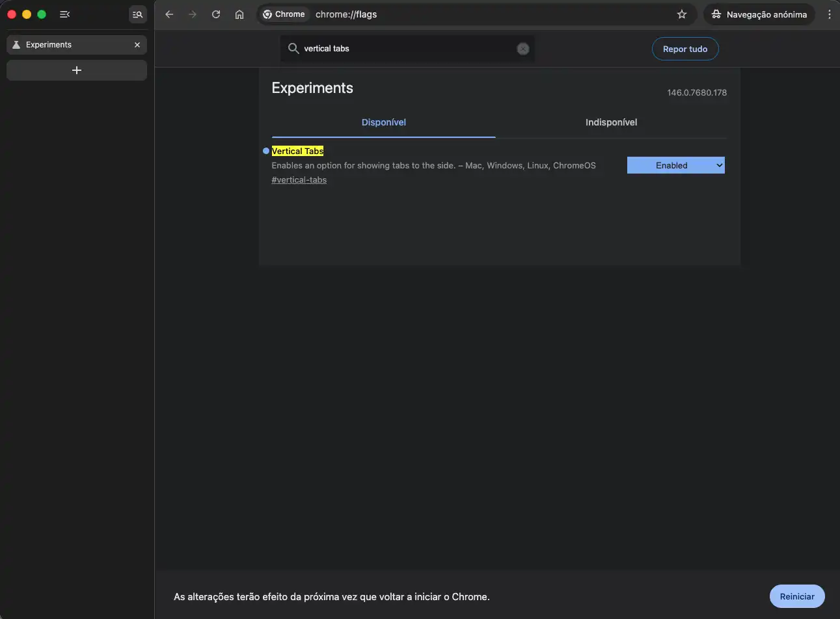The width and height of the screenshot is (840, 619).
Task: Open the Chrome site info chip
Action: (x=284, y=14)
